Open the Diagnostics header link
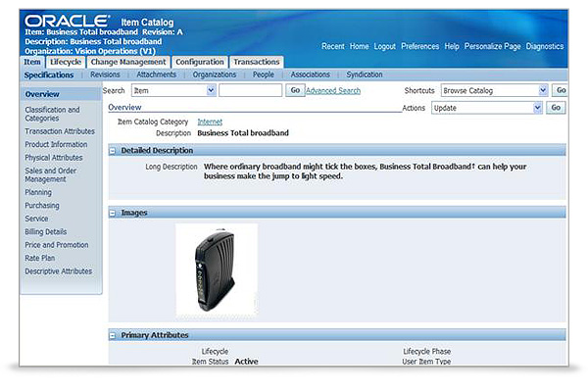This screenshot has height=392, width=588. [x=545, y=46]
